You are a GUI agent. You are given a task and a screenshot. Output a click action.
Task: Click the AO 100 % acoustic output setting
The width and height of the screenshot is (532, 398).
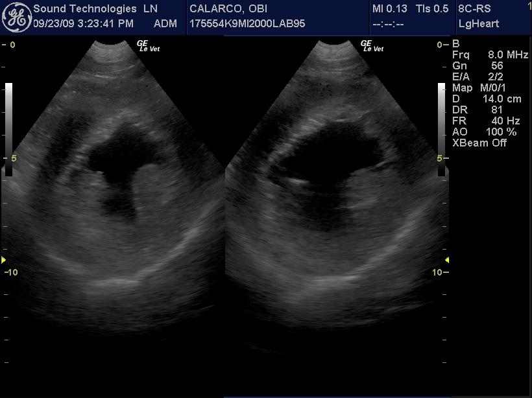point(484,132)
